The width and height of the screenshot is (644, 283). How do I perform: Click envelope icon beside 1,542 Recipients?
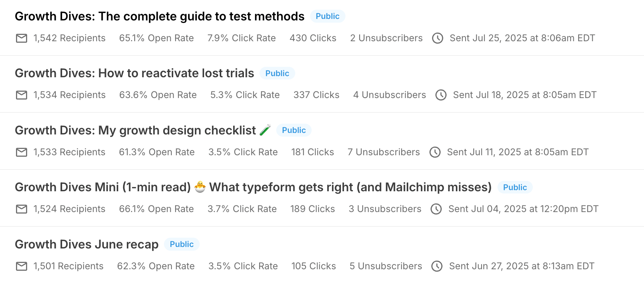point(22,38)
